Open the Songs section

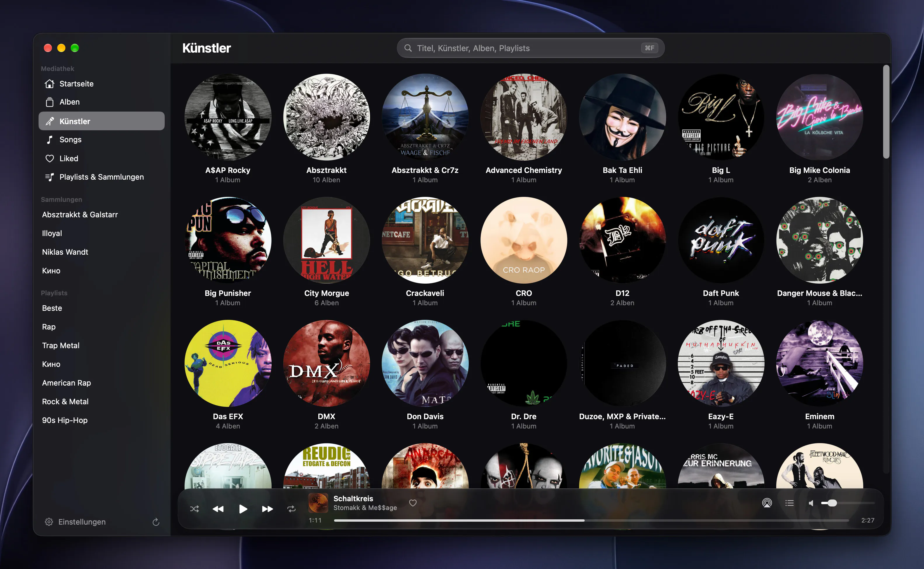tap(102, 140)
